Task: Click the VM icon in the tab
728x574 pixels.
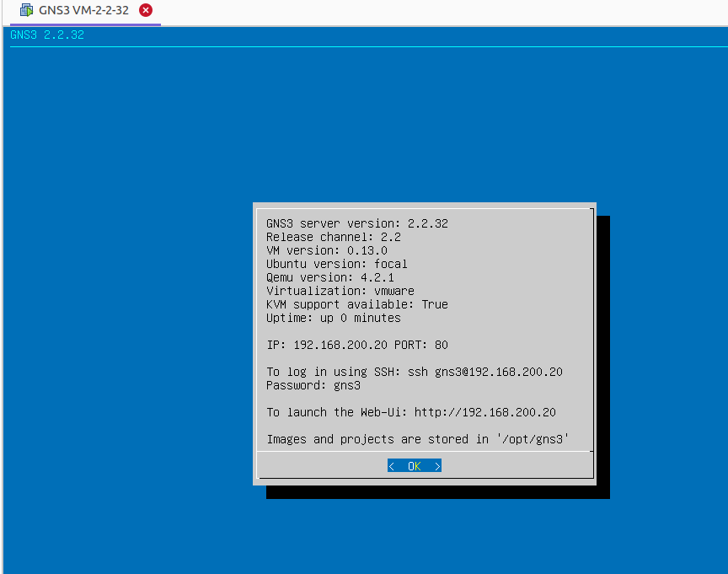Action: 27,11
